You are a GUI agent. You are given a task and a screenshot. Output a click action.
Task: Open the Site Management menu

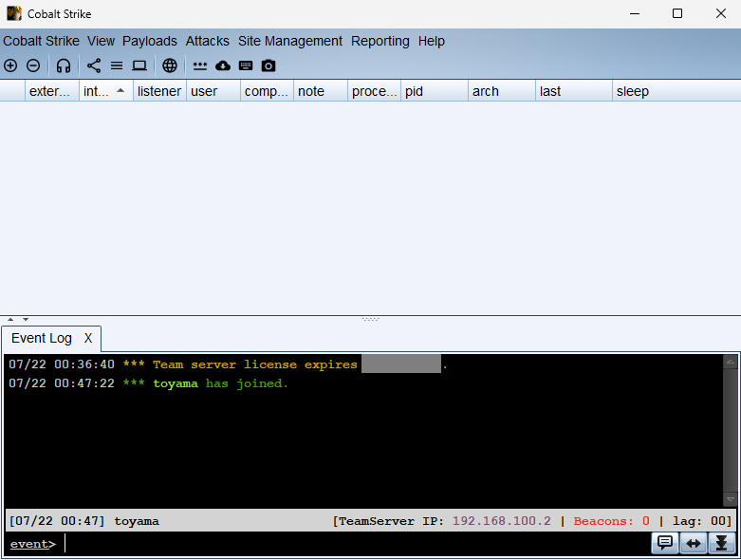(289, 41)
